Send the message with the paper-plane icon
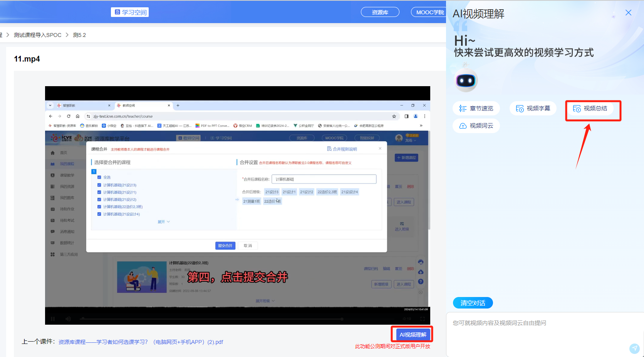The width and height of the screenshot is (644, 357). pos(634,349)
